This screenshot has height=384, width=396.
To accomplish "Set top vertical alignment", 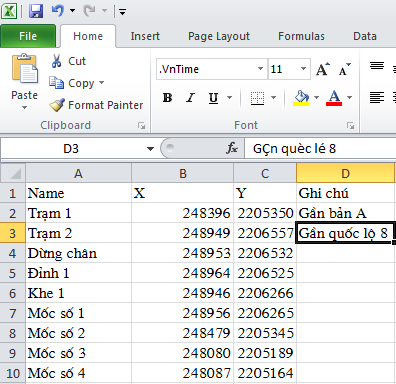I will point(377,65).
